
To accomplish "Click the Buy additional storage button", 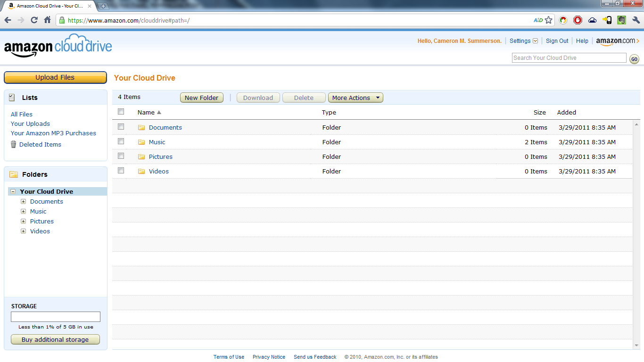I will 55,339.
